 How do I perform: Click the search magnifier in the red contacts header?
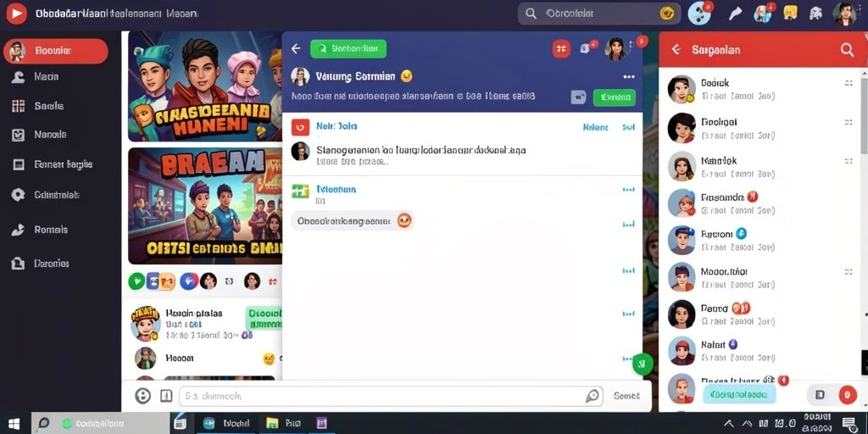847,50
